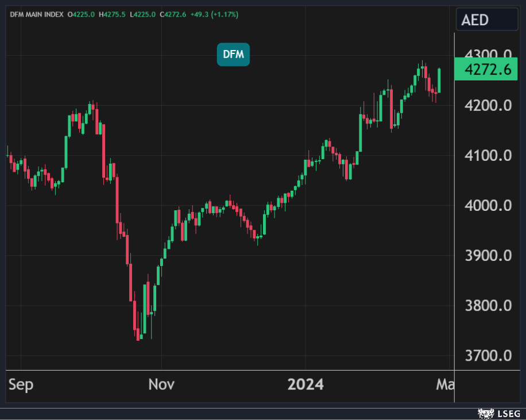Image resolution: width=526 pixels, height=420 pixels.
Task: Click the open value O4225.0
Action: (x=82, y=14)
